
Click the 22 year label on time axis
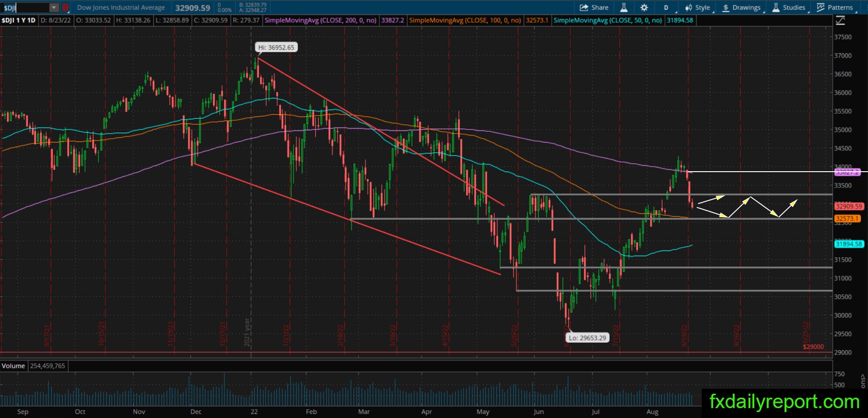tap(254, 412)
